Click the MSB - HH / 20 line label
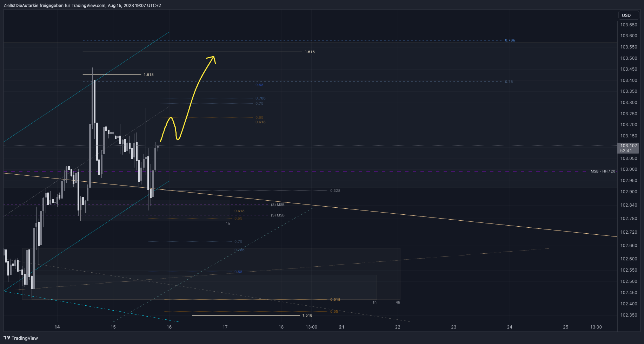Image resolution: width=644 pixels, height=344 pixels. click(x=603, y=171)
